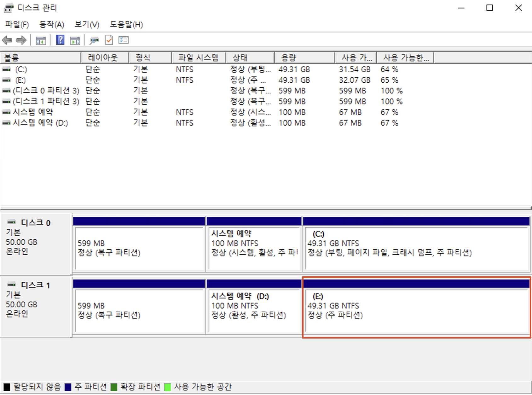
Task: Open the 동작(A) menu
Action: [x=52, y=24]
